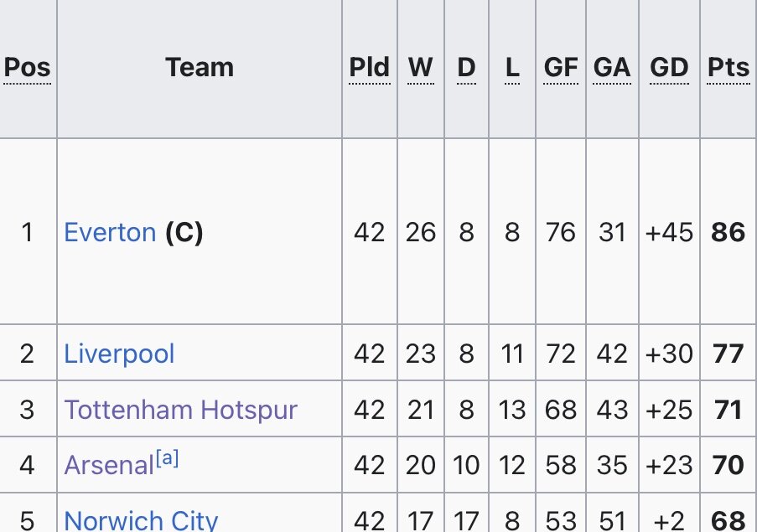The image size is (757, 532).
Task: Click the GD column header abbreviation
Action: 669,67
